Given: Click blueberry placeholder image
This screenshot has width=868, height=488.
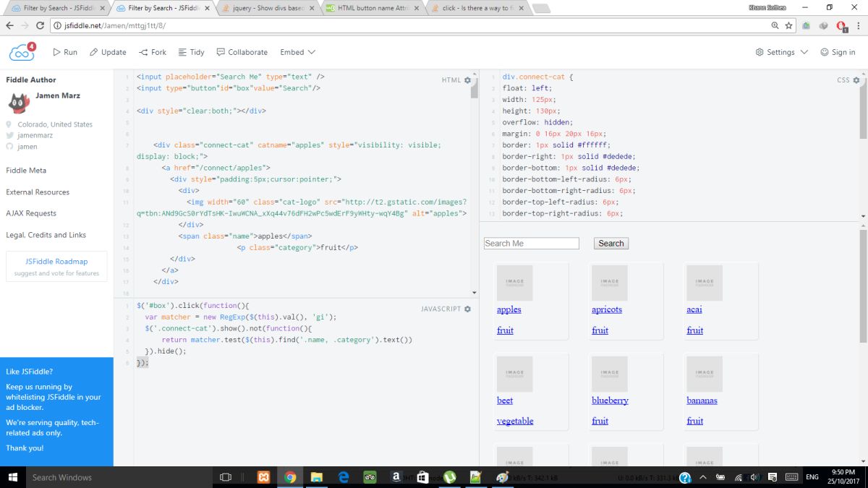Looking at the screenshot, I should tap(610, 374).
